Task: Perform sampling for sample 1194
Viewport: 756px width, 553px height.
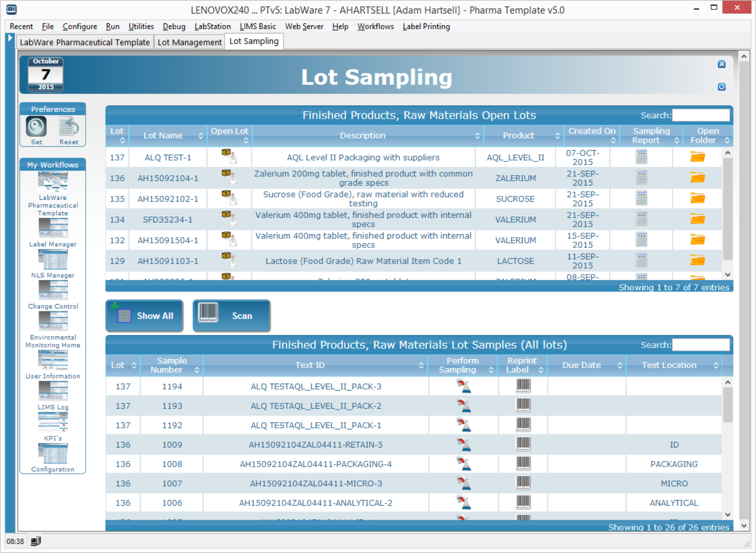Action: coord(464,386)
